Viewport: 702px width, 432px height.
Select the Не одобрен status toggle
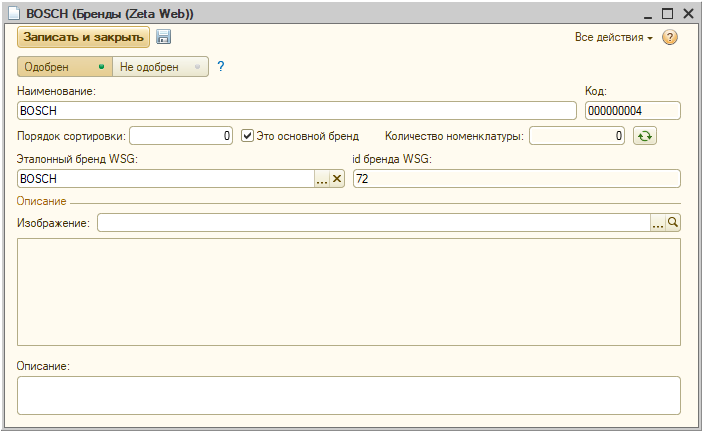click(x=160, y=67)
